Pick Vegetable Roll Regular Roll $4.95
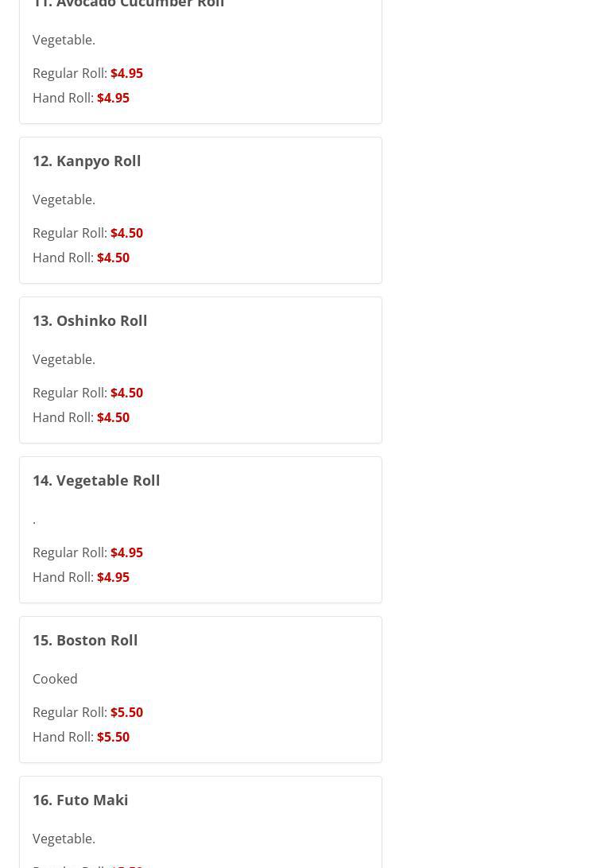The image size is (612, 868). click(126, 552)
